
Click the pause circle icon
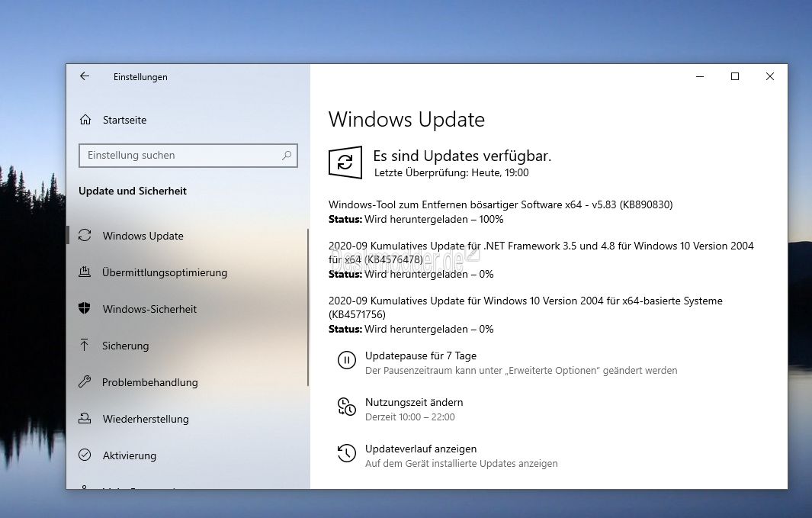point(346,359)
